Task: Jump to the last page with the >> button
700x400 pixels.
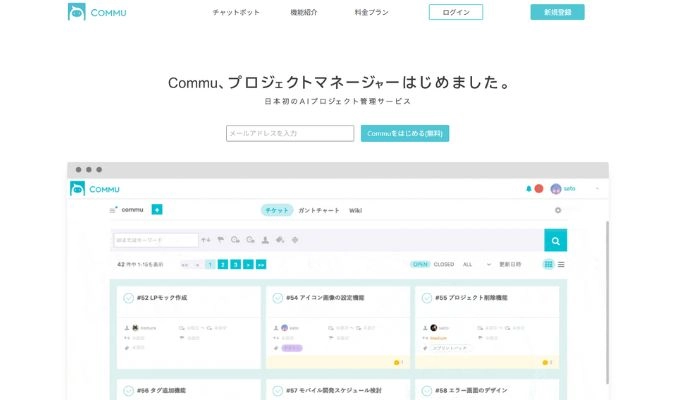Action: pyautogui.click(x=261, y=265)
